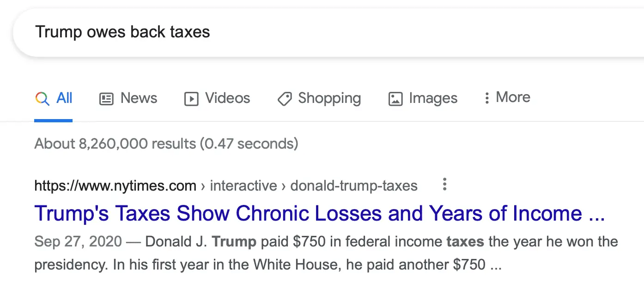
Task: Open "Trump's Taxes Show Chronic Losses" headline link
Action: point(319,213)
